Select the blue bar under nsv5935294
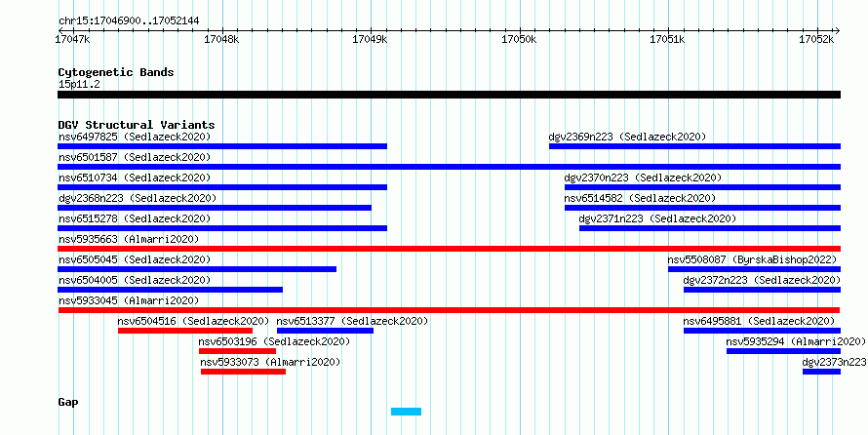 (784, 351)
